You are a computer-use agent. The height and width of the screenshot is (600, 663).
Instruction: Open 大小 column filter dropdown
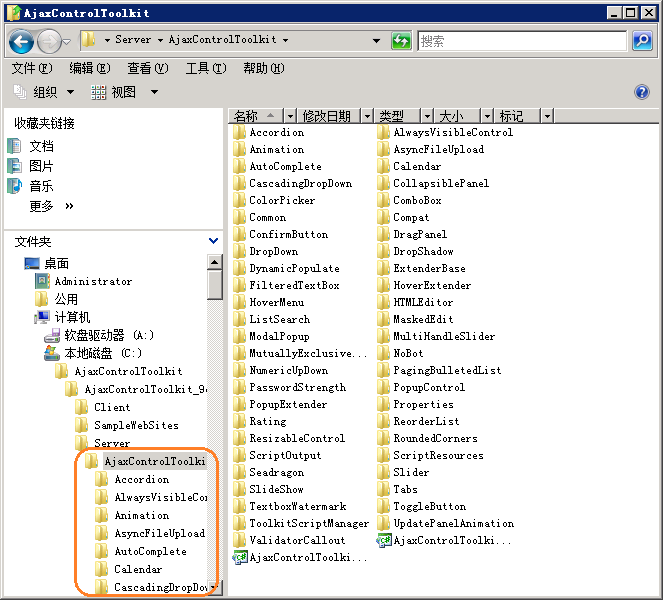(x=487, y=115)
